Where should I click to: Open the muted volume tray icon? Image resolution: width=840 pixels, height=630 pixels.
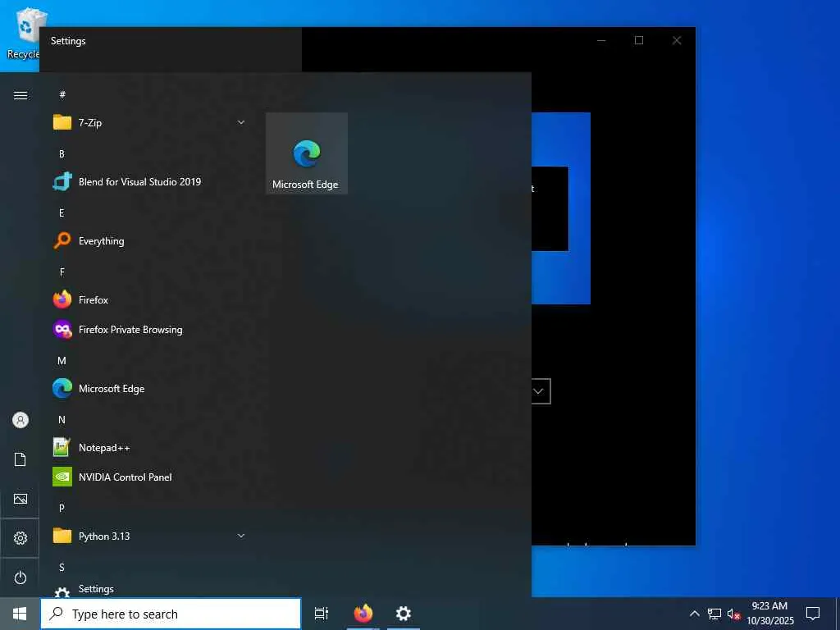(x=733, y=614)
